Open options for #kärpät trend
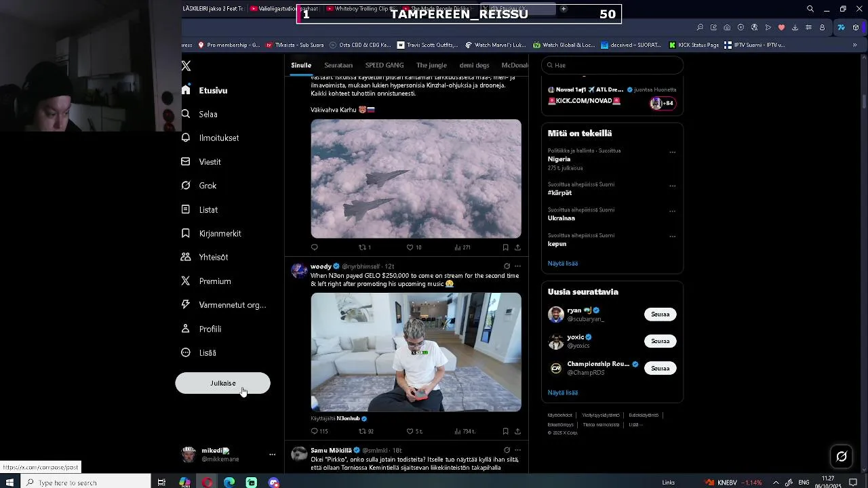The image size is (868, 488). point(672,186)
